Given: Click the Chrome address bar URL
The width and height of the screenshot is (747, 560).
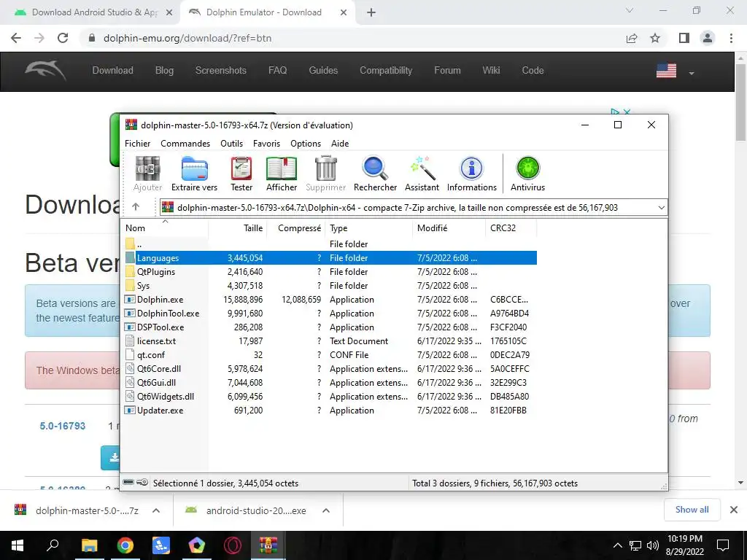Looking at the screenshot, I should click(x=187, y=38).
